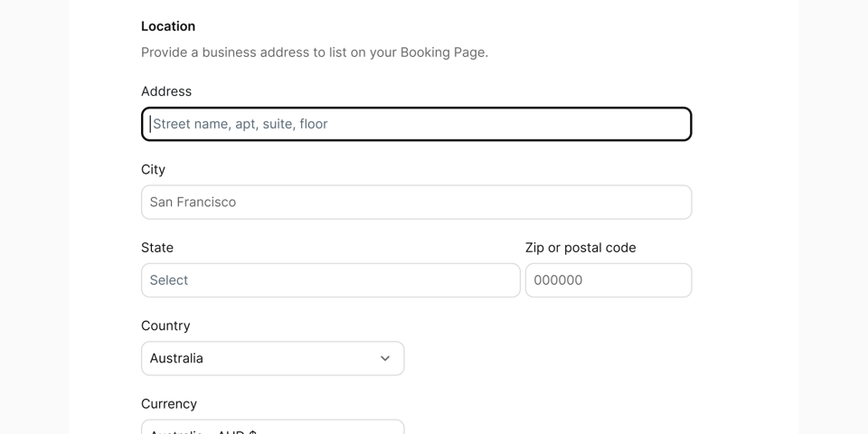Focus the Address street name input

(x=416, y=124)
